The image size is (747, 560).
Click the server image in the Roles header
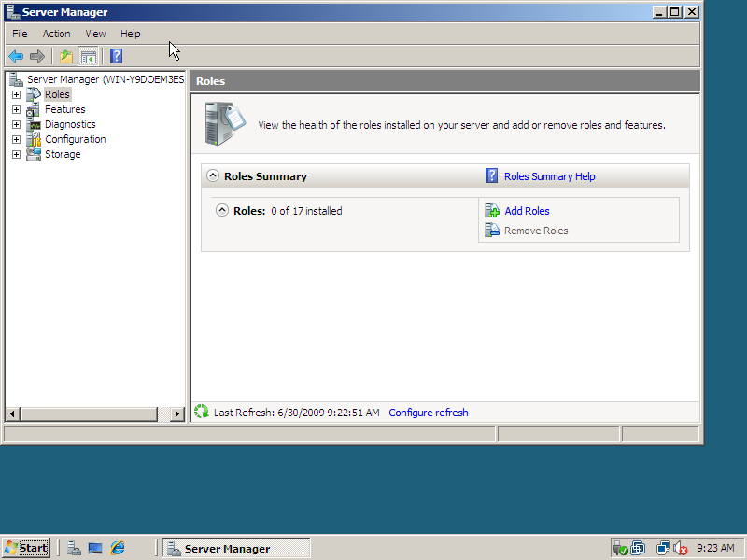click(225, 123)
